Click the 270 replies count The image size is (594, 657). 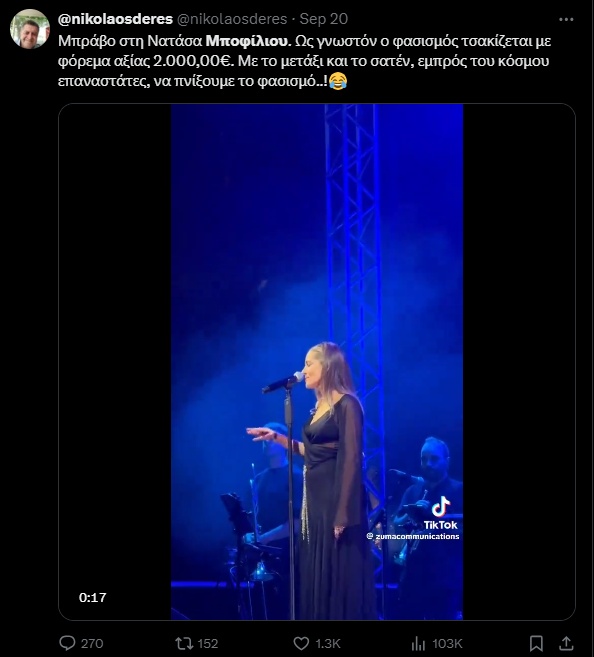click(x=92, y=643)
